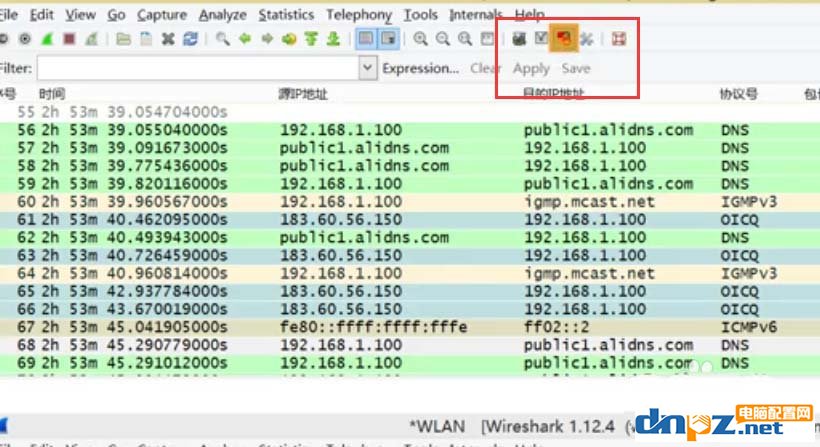
Task: Reload this capture file
Action: click(190, 39)
